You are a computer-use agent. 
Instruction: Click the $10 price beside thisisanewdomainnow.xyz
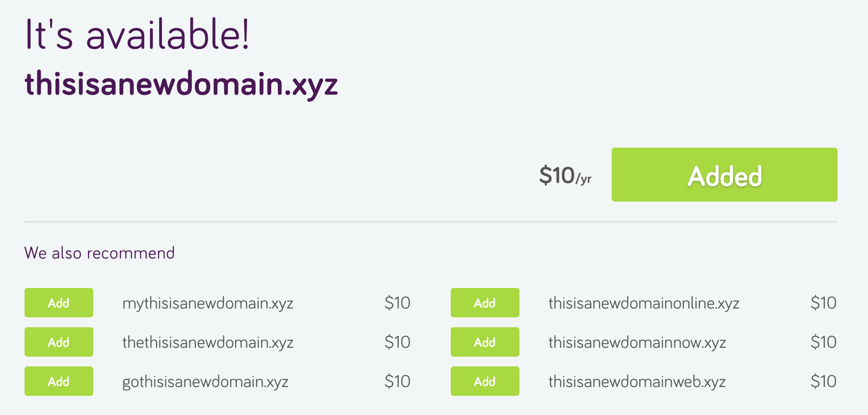coord(824,342)
